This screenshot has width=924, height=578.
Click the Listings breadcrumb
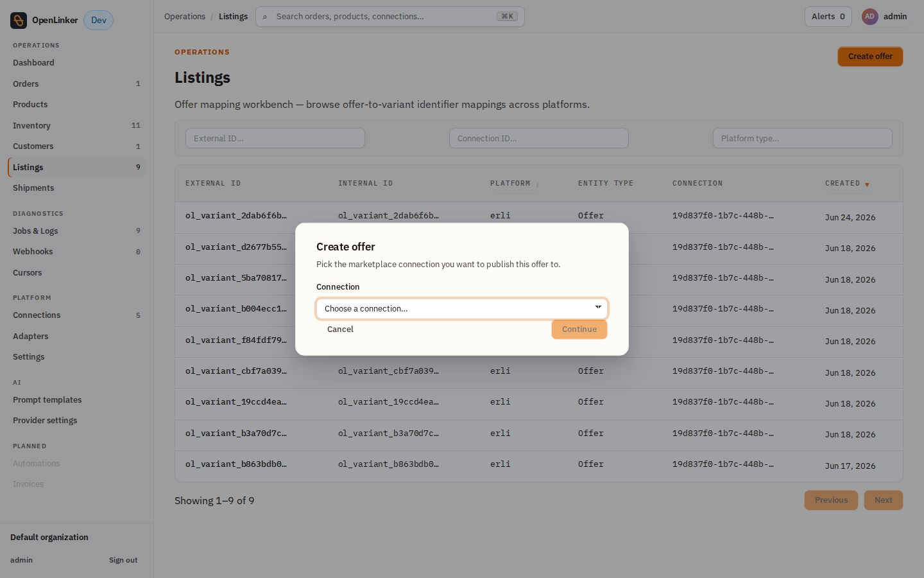(x=233, y=17)
